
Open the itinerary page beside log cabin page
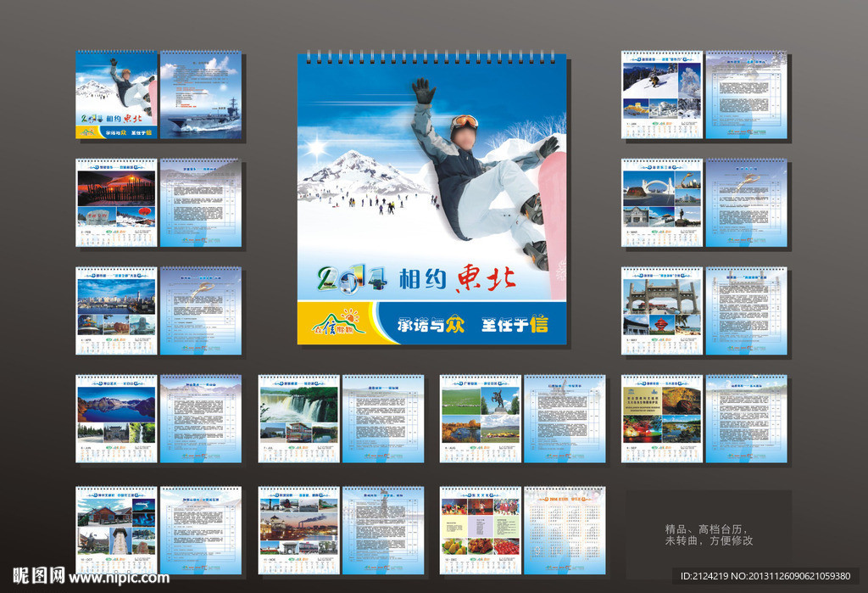(201, 531)
